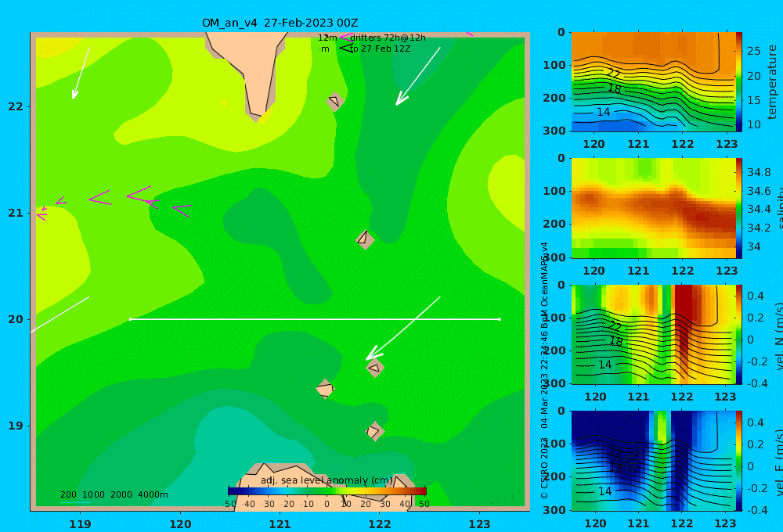Open the temperature depth section panel

(x=654, y=82)
